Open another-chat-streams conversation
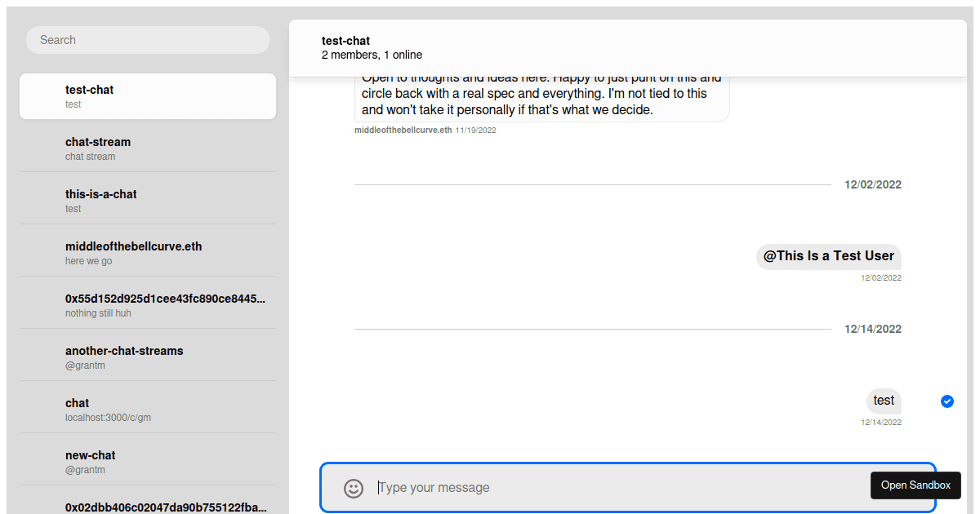This screenshot has width=980, height=514. pyautogui.click(x=147, y=357)
